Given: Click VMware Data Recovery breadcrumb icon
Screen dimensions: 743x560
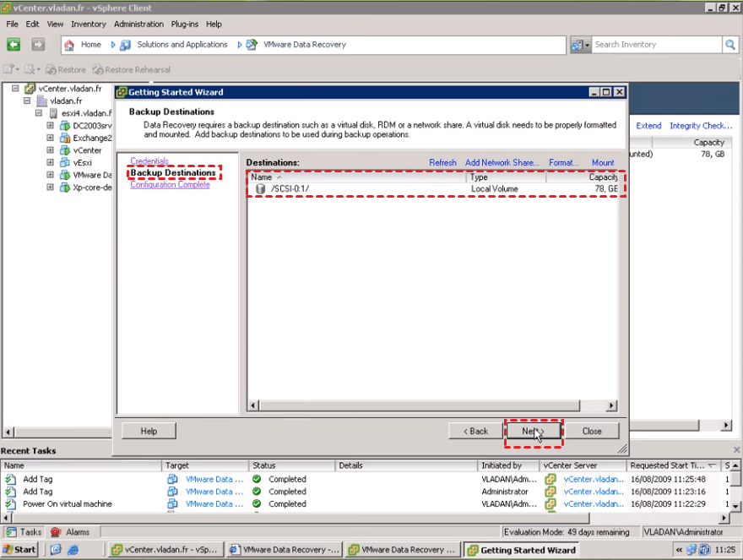Looking at the screenshot, I should (x=252, y=45).
